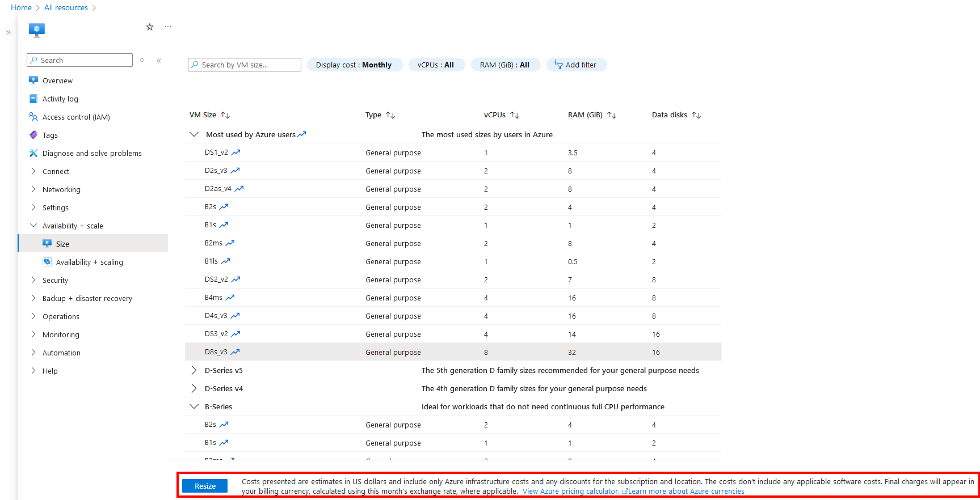Image resolution: width=980 pixels, height=500 pixels.
Task: Expand the D-Series v5 group
Action: (x=194, y=370)
